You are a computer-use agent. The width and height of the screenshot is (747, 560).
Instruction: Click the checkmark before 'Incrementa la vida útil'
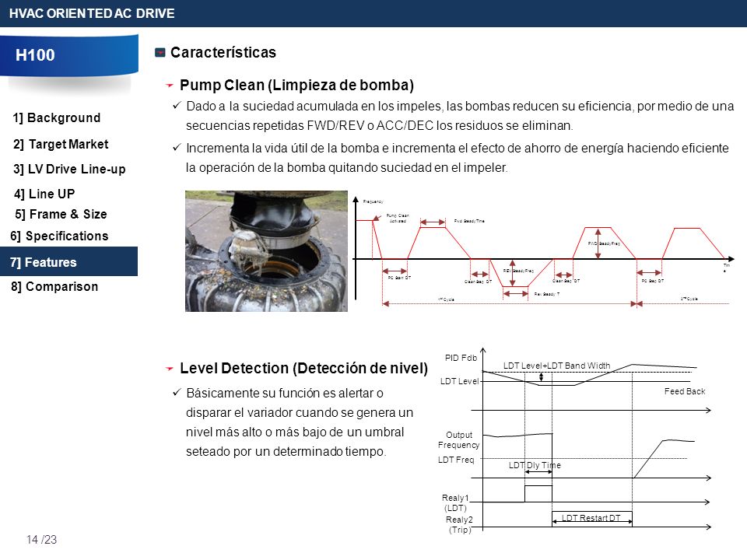tap(177, 148)
